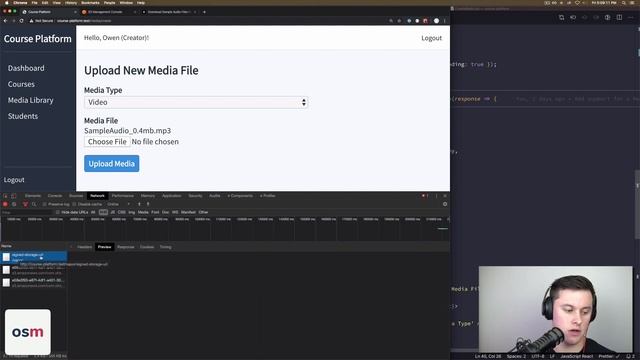This screenshot has height=360, width=640.
Task: Close the request details pane with X
Action: click(71, 247)
